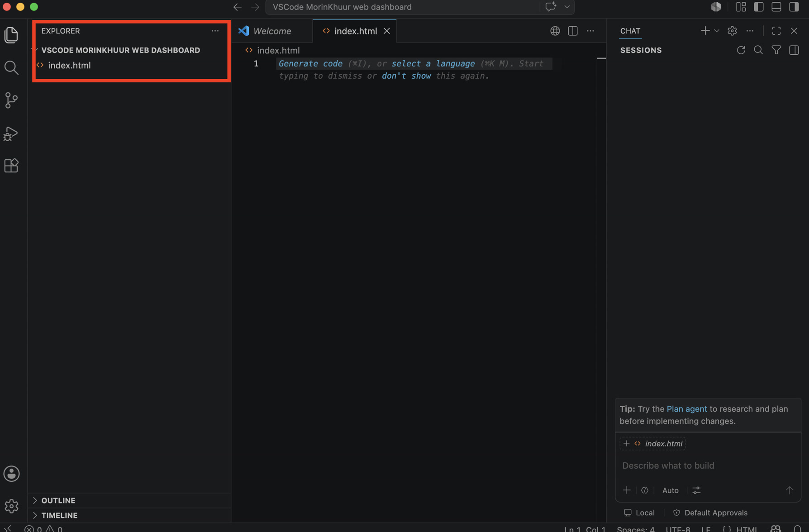809x532 pixels.
Task: Start a new chat with plus icon
Action: click(705, 31)
